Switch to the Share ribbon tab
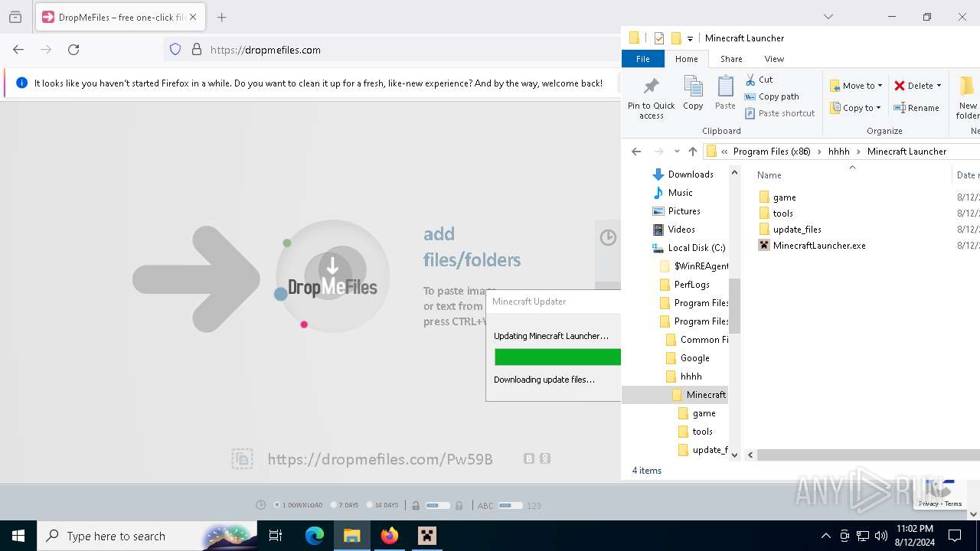Viewport: 980px width, 551px height. (x=731, y=59)
